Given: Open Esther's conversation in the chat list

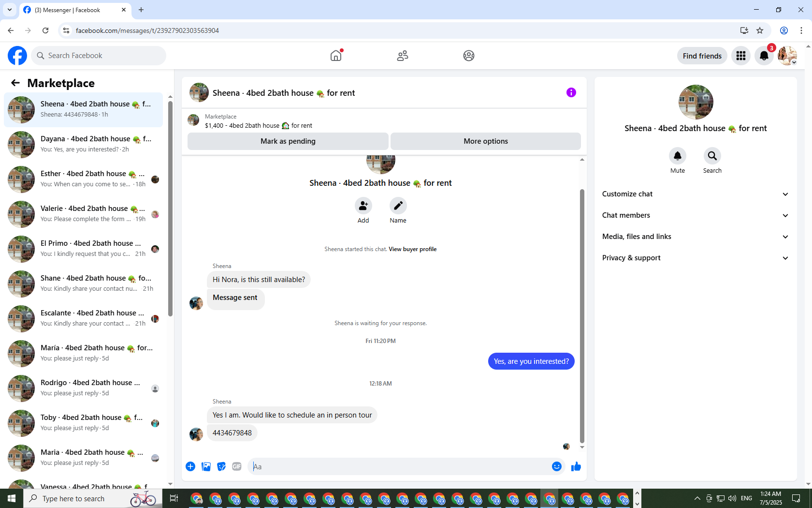Looking at the screenshot, I should coord(84,179).
